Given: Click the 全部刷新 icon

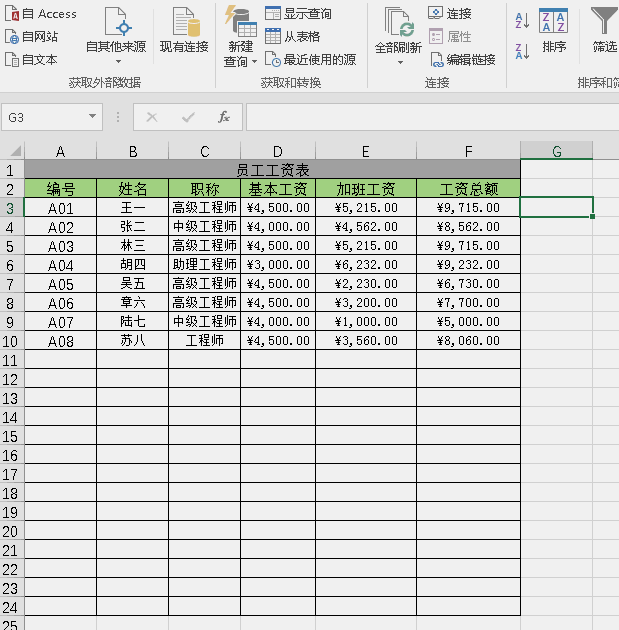Looking at the screenshot, I should tap(399, 22).
